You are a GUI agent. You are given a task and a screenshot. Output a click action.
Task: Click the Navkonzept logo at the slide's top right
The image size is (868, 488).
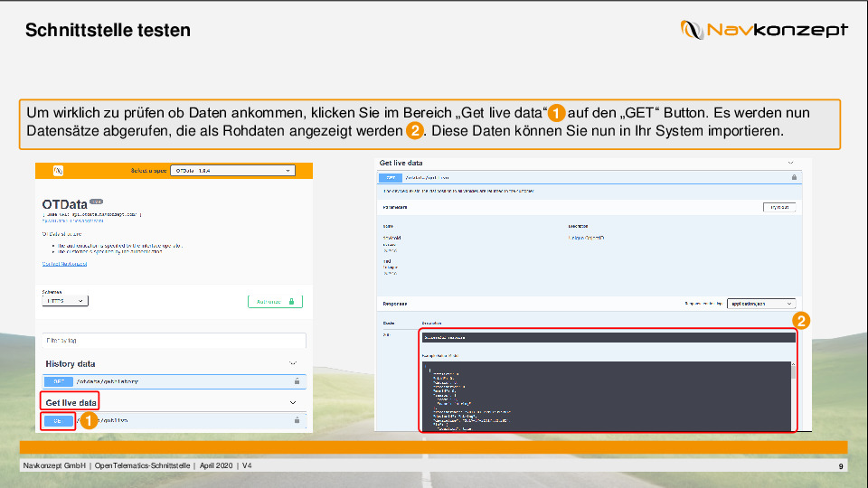pyautogui.click(x=764, y=30)
